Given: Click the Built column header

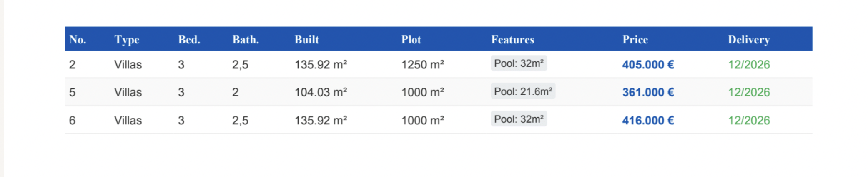Looking at the screenshot, I should click(307, 40).
